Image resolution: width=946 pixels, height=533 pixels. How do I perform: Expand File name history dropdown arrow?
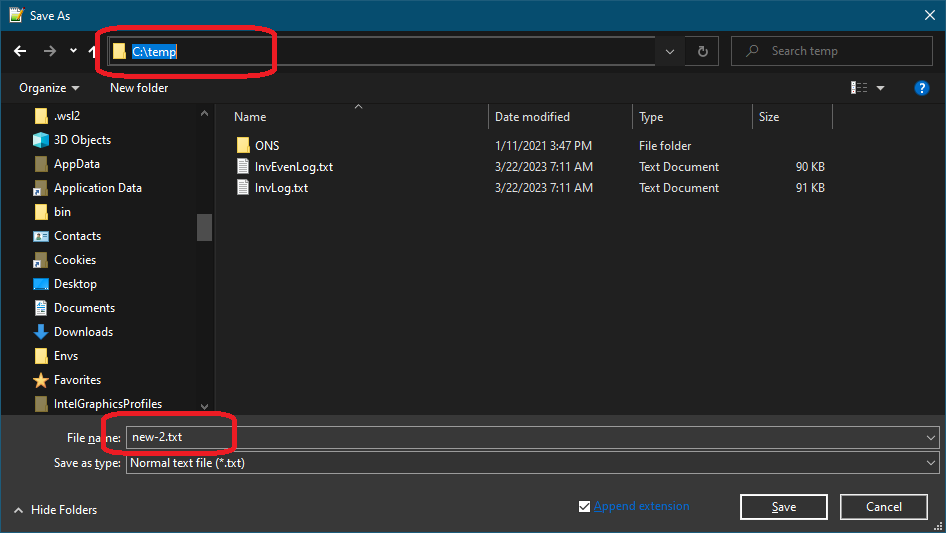point(931,438)
